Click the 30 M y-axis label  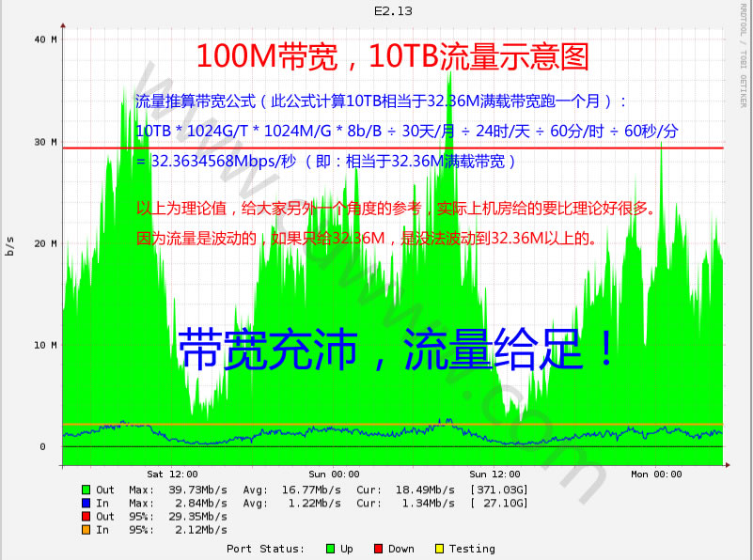46,143
